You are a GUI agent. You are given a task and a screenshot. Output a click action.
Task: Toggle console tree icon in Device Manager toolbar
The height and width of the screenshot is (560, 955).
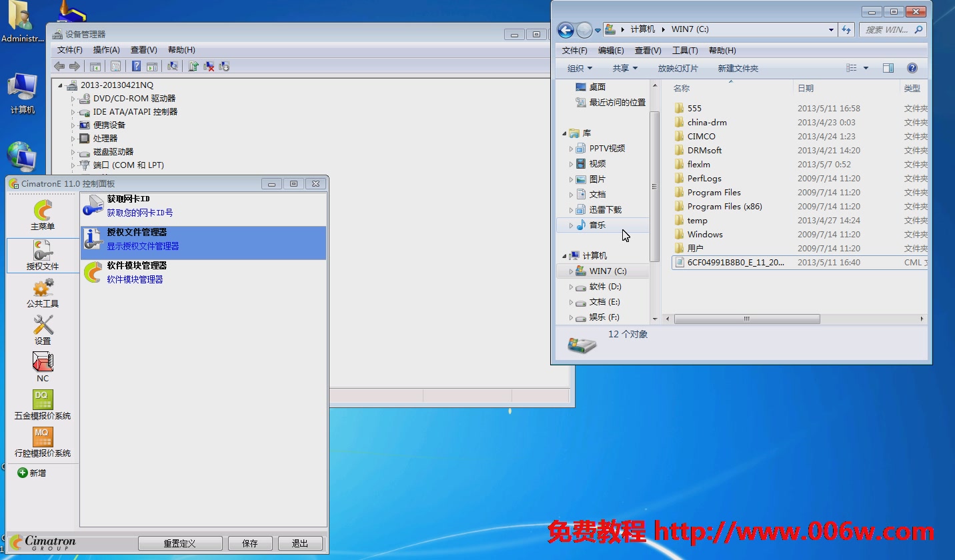[95, 66]
